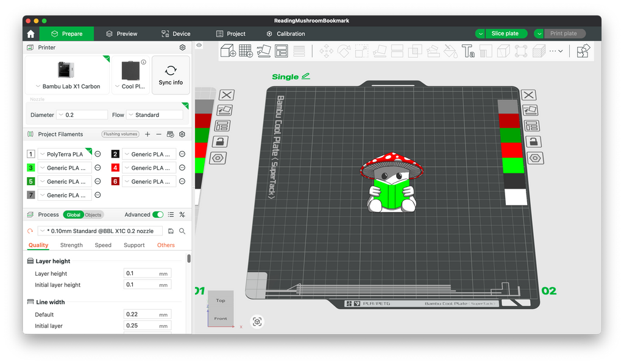Viewport: 624px width, 364px height.
Task: Open plate 02 settings hexagon icon
Action: 535,158
